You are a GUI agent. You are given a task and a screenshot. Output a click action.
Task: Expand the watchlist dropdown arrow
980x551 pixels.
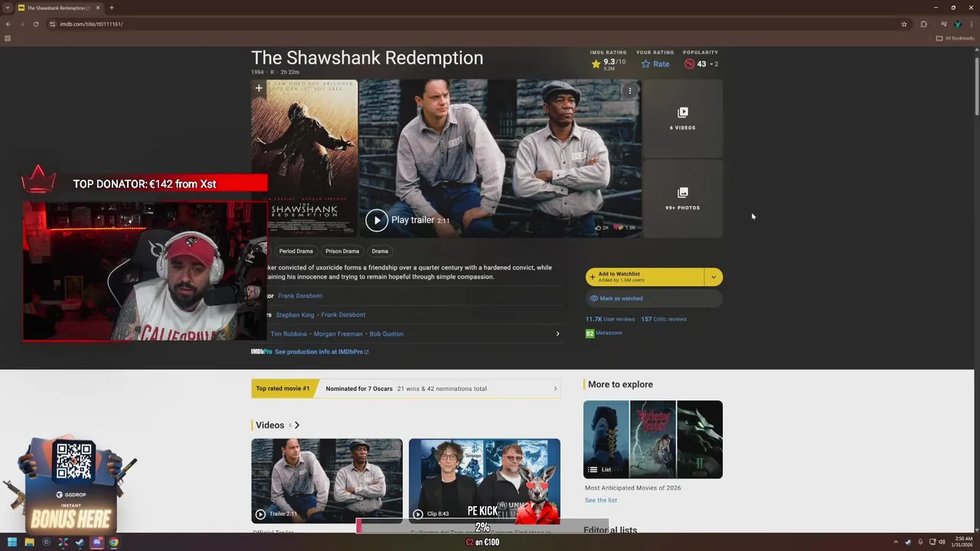pyautogui.click(x=714, y=277)
